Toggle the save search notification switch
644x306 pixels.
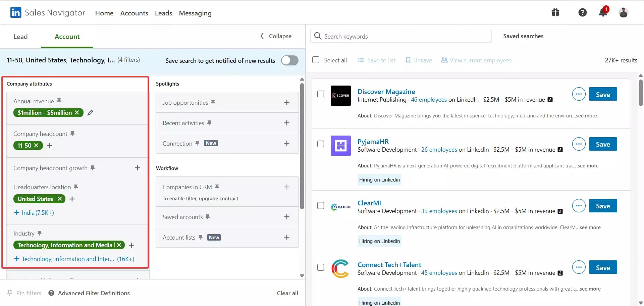tap(289, 60)
